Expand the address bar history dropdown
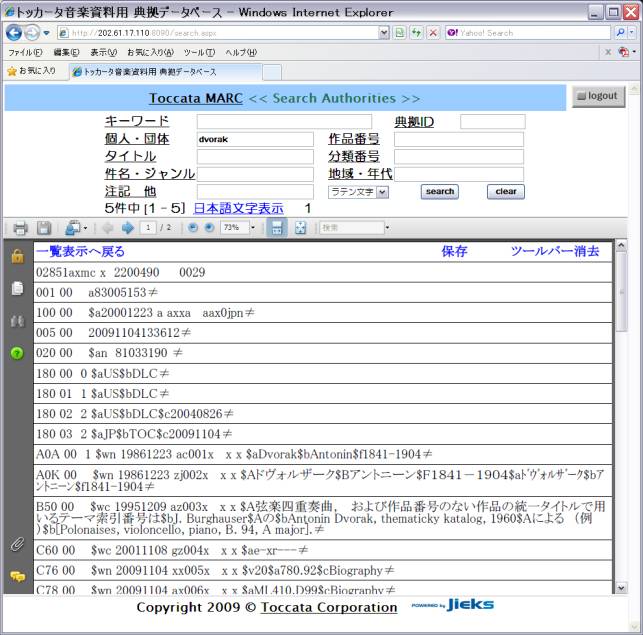 [x=384, y=33]
